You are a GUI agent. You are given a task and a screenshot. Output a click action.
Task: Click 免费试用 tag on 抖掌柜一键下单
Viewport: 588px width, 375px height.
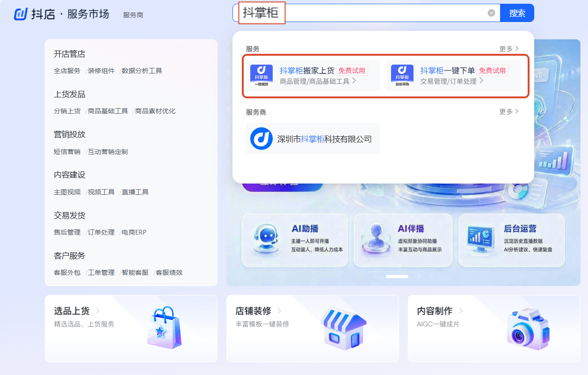pos(492,71)
